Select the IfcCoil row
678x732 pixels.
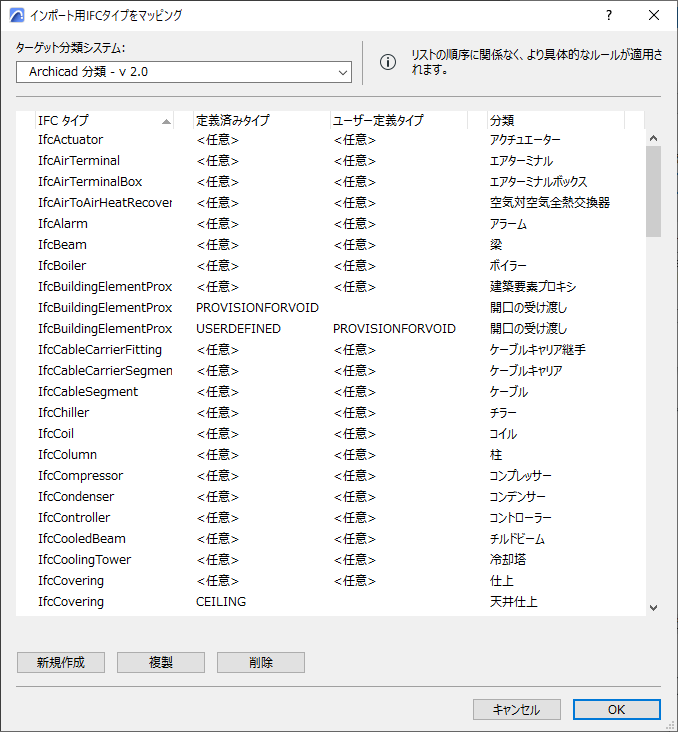coord(331,434)
